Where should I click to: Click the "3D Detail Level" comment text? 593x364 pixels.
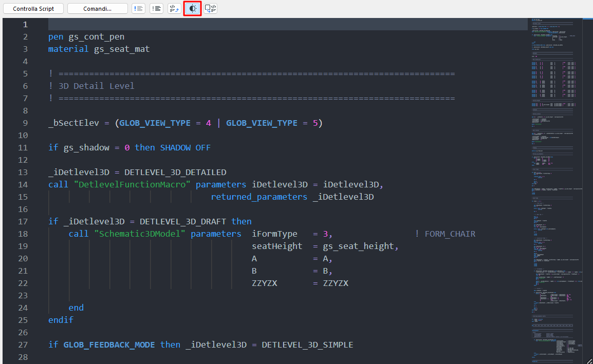click(x=96, y=86)
